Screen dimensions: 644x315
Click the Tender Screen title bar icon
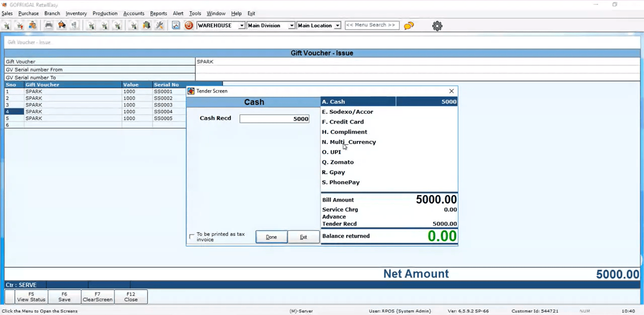[x=191, y=91]
